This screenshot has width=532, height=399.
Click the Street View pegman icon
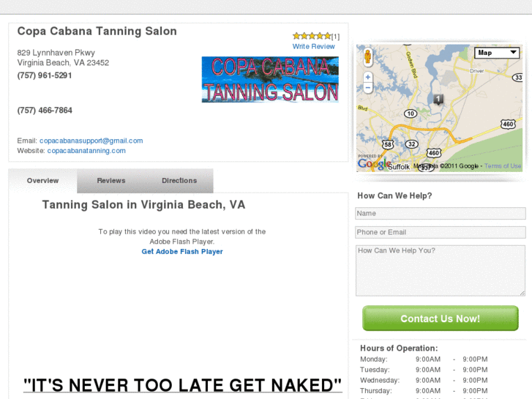[x=367, y=57]
